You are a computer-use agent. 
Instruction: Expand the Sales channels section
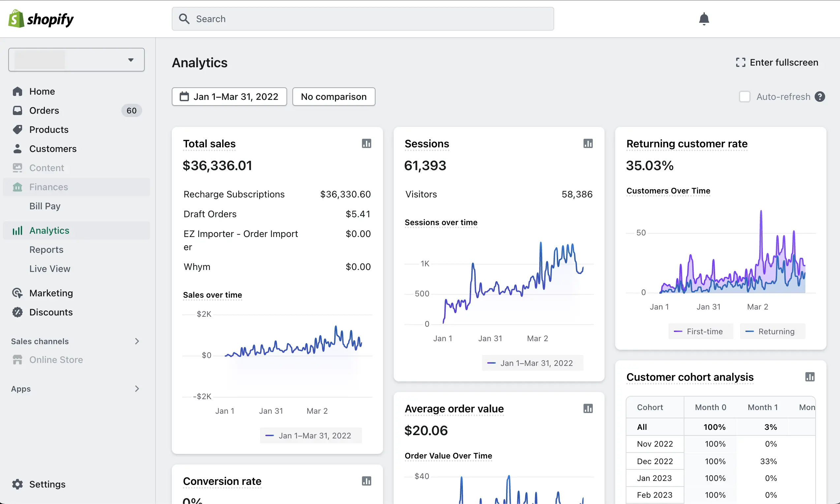[137, 341]
